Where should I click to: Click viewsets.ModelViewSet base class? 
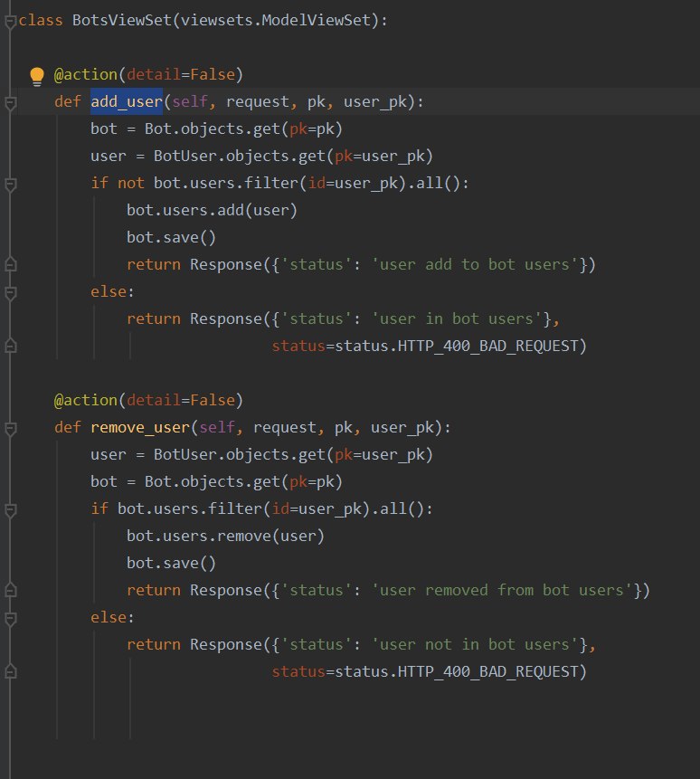coord(276,21)
